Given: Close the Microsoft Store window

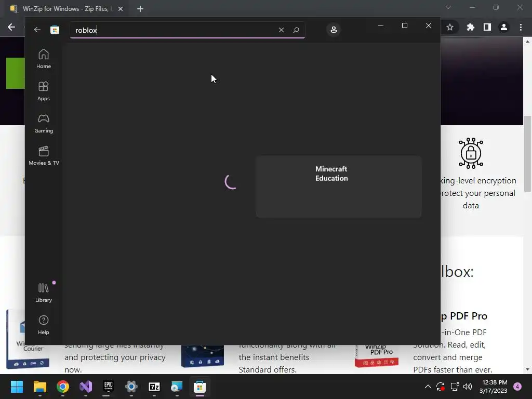Looking at the screenshot, I should [429, 25].
